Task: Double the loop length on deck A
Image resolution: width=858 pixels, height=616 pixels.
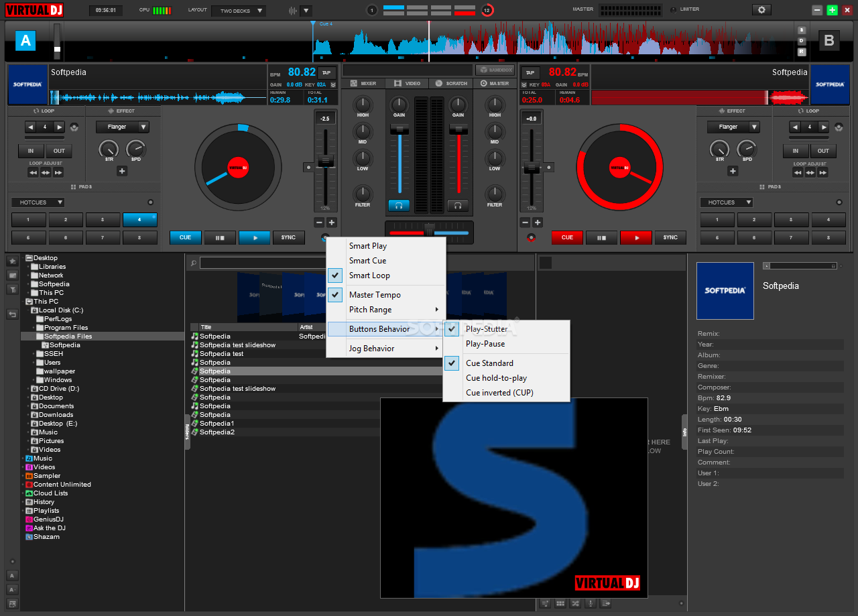Action: click(60, 127)
